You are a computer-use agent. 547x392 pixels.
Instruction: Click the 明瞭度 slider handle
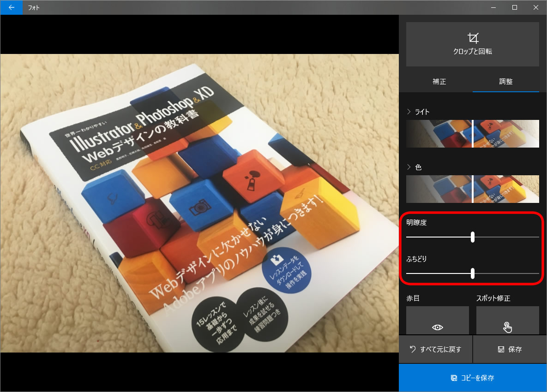[473, 237]
